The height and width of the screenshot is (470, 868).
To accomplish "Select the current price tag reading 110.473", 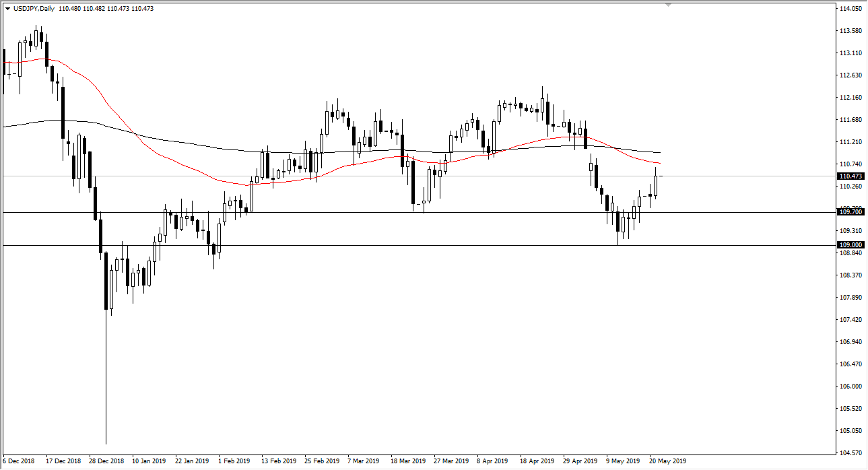I will pyautogui.click(x=850, y=176).
